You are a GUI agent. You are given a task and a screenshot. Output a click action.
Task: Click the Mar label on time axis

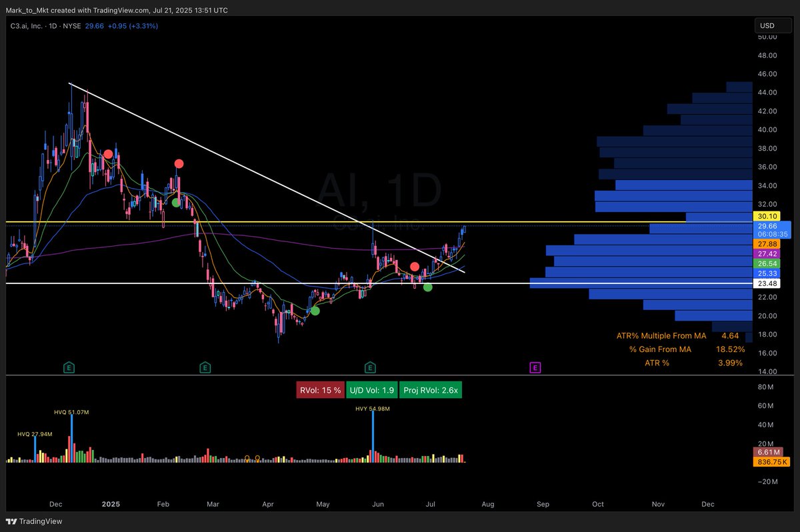[213, 504]
